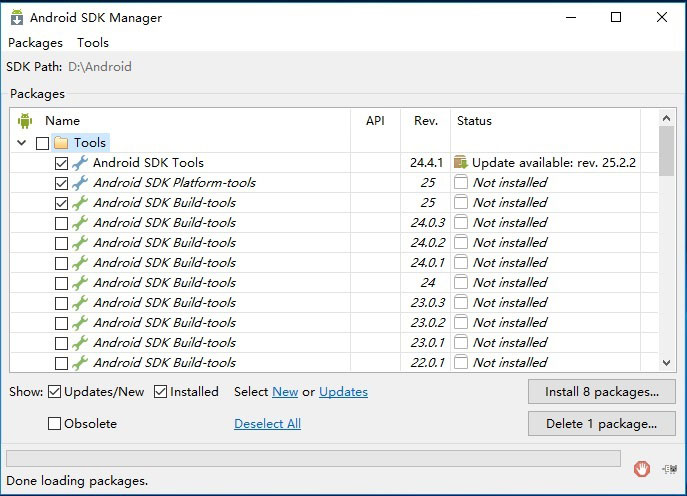Uncheck the Android SDK Tools checkbox
This screenshot has height=496, width=687.
pos(62,163)
